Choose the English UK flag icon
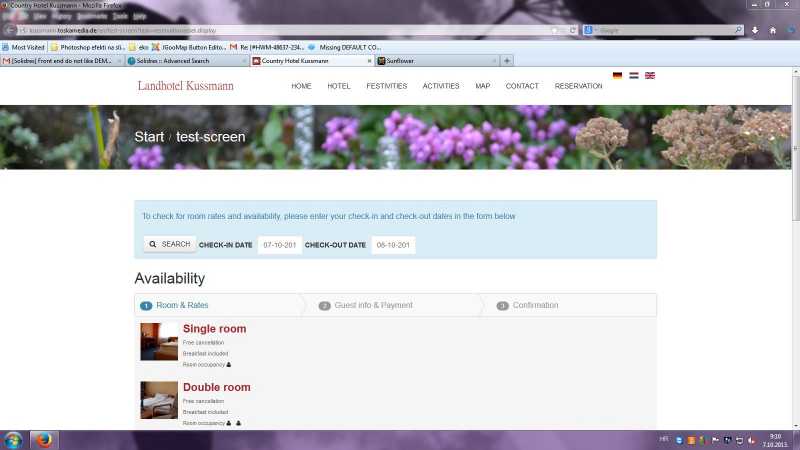 coord(649,75)
